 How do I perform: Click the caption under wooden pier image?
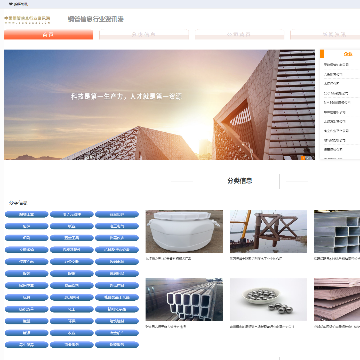[x=256, y=258]
